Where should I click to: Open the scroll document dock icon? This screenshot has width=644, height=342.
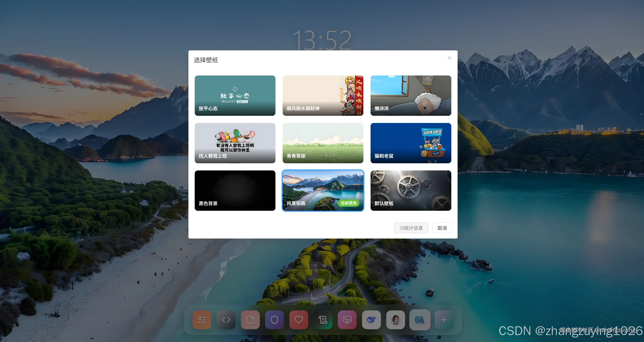point(323,320)
